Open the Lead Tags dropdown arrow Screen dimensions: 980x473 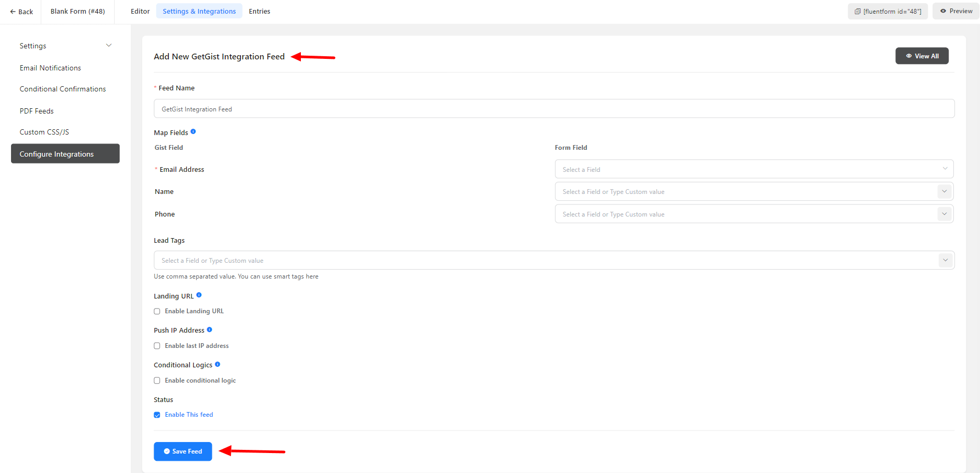tap(945, 260)
